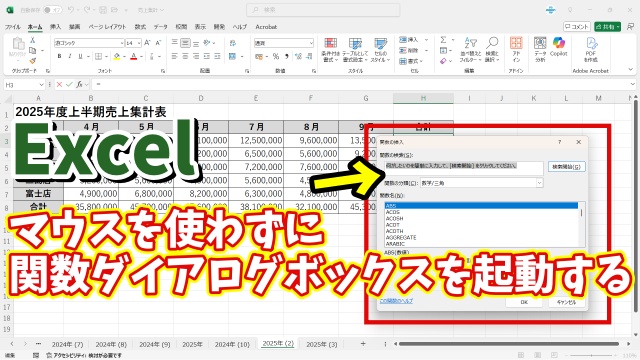Toggle the AutoSave switch
Image resolution: width=640 pixels, height=360 pixels.
(53, 10)
